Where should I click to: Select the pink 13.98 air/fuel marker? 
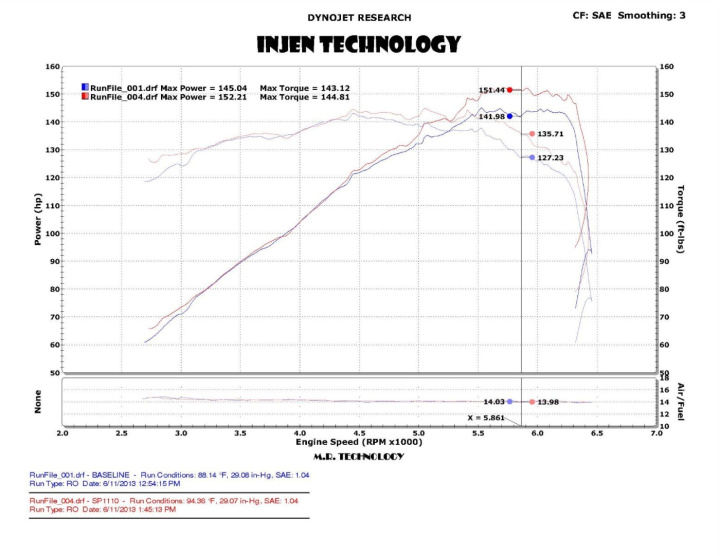click(532, 401)
